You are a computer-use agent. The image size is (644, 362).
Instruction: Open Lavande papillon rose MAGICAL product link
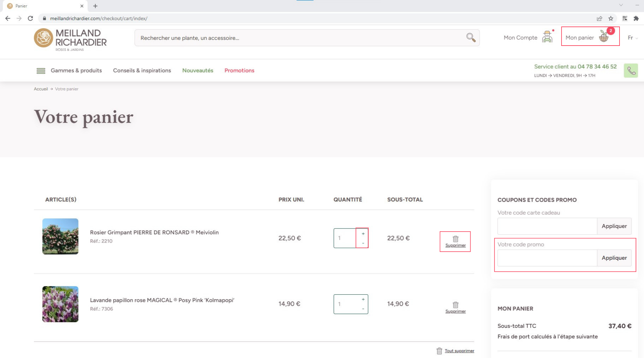pos(162,300)
